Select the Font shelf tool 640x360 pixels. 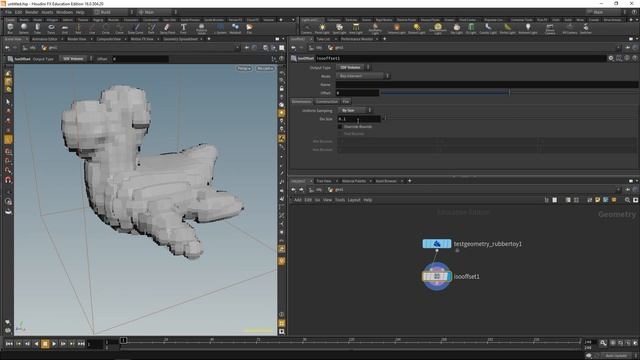point(183,28)
